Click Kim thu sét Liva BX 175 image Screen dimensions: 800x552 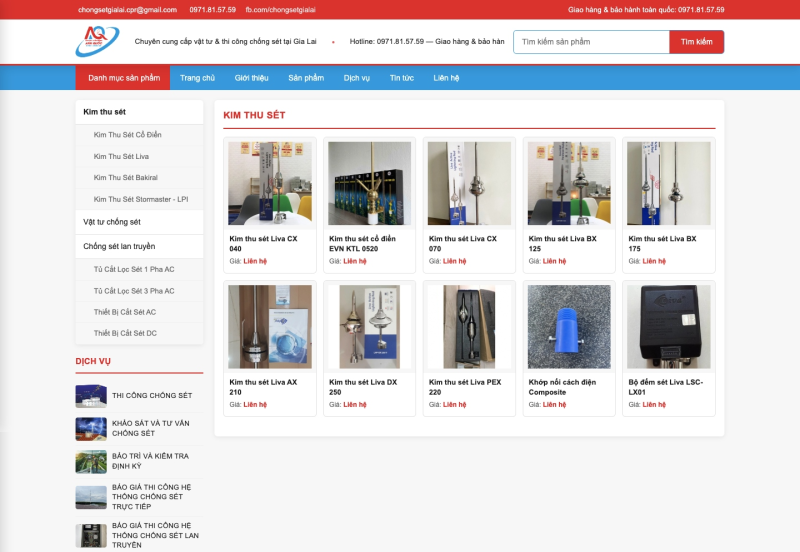(669, 183)
